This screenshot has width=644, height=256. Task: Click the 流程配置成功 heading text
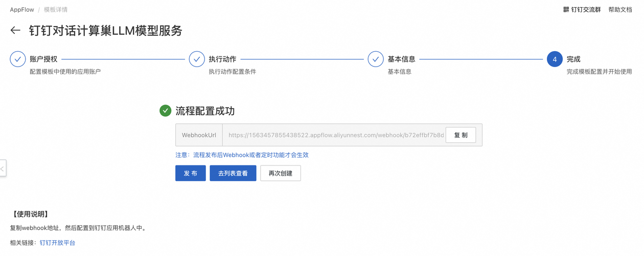[x=205, y=111]
